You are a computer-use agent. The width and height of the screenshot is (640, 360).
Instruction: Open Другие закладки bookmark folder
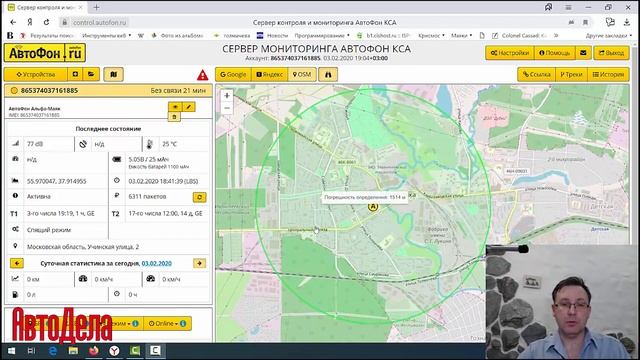(609, 36)
